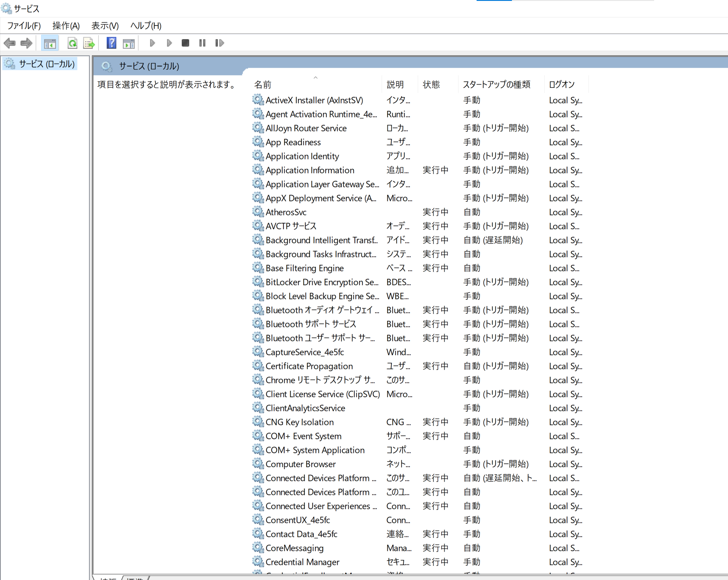
Task: Toggle the Show/Hide Action Pane icon
Action: tap(129, 43)
